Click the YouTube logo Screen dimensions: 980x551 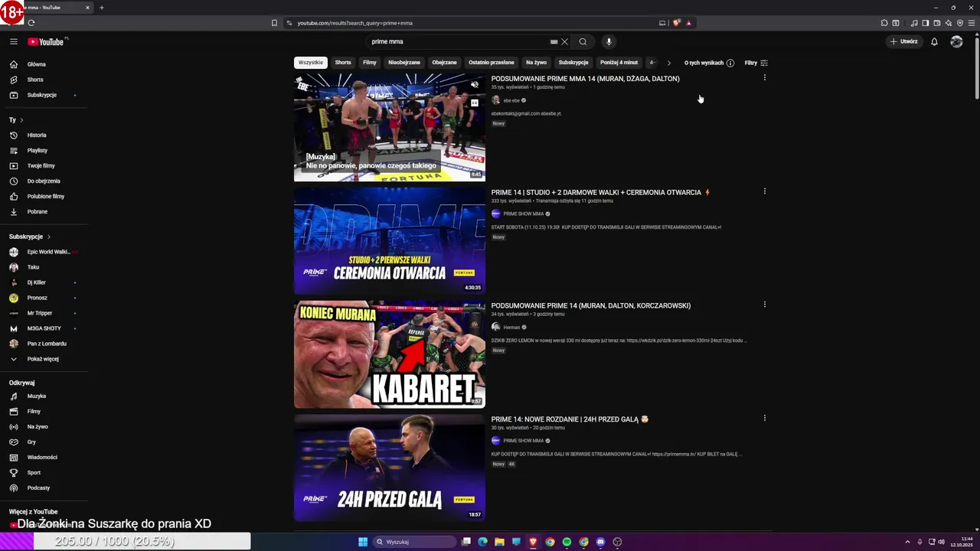46,42
